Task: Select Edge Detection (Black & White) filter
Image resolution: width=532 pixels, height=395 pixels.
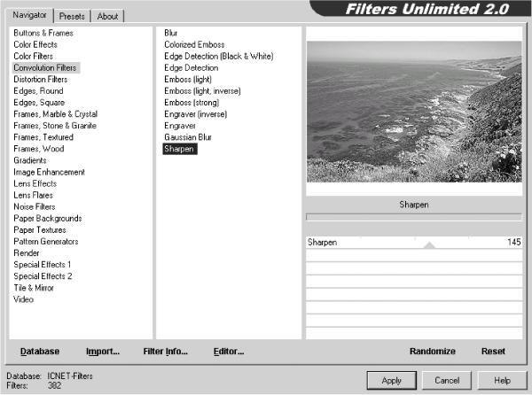Action: point(219,56)
